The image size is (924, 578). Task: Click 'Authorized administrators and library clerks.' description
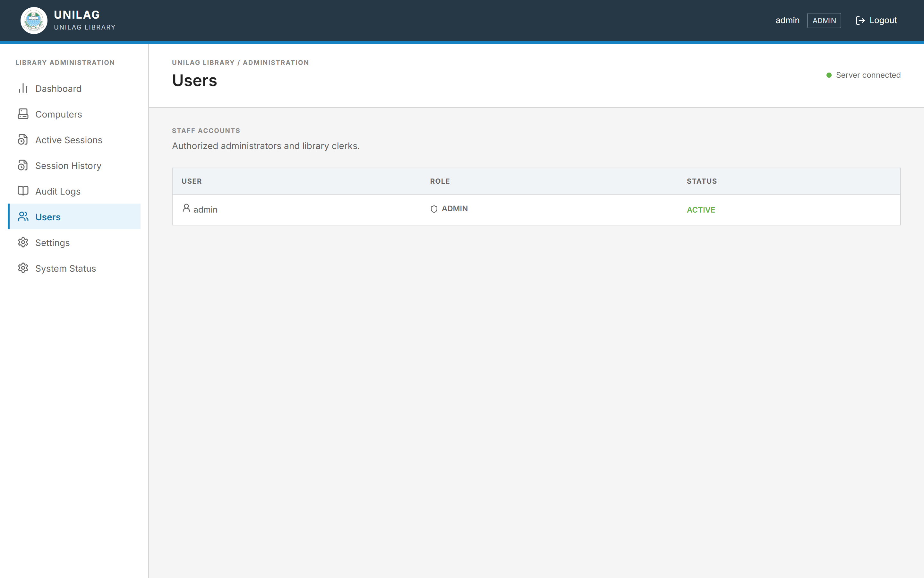pos(266,146)
